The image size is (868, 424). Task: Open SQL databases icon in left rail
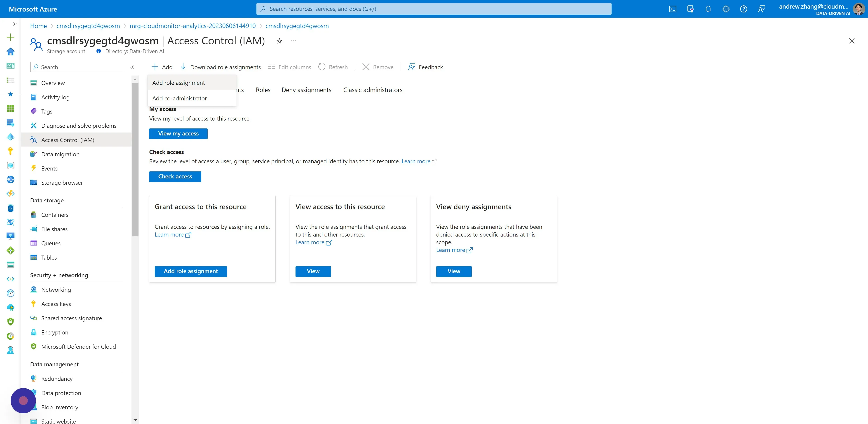[10, 208]
